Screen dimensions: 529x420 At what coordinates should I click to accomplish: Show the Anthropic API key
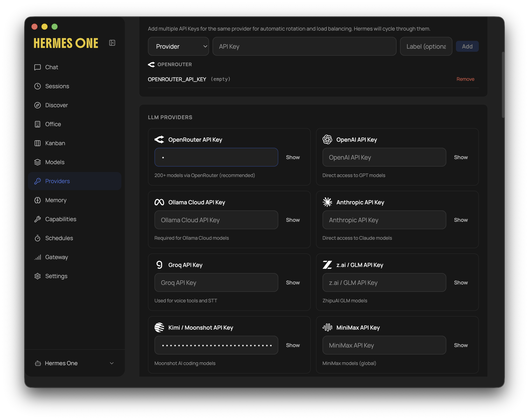(461, 220)
